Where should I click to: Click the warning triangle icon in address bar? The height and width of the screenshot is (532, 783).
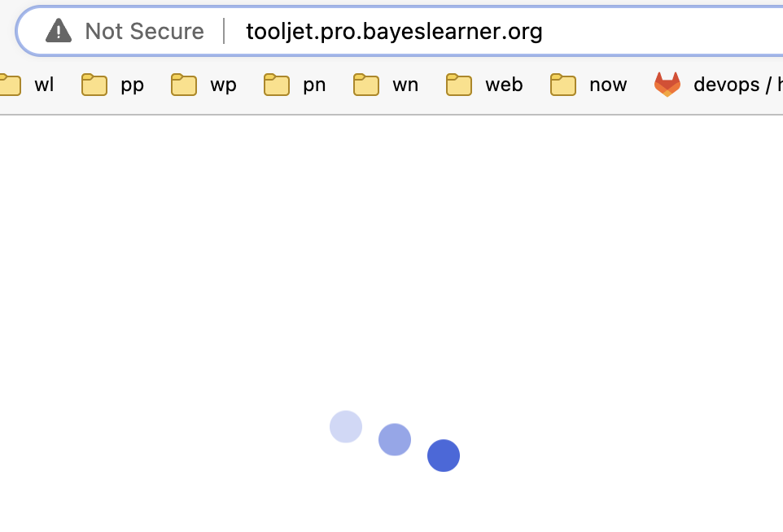point(59,31)
